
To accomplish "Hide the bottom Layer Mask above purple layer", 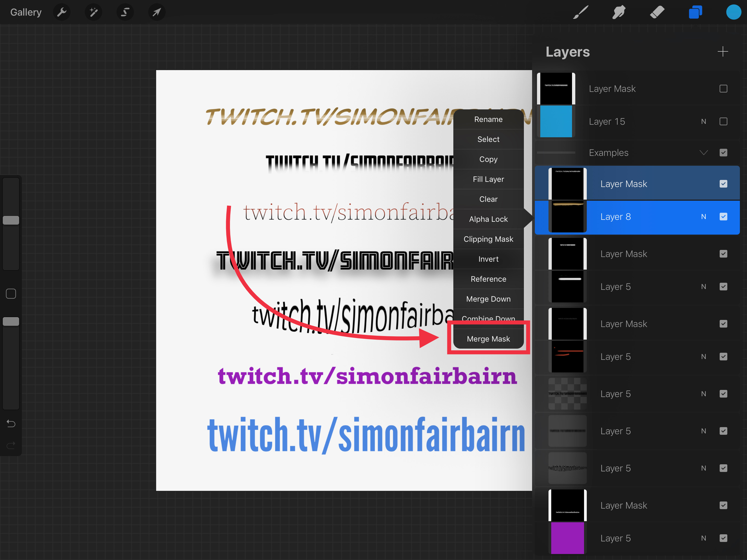I will (x=723, y=505).
